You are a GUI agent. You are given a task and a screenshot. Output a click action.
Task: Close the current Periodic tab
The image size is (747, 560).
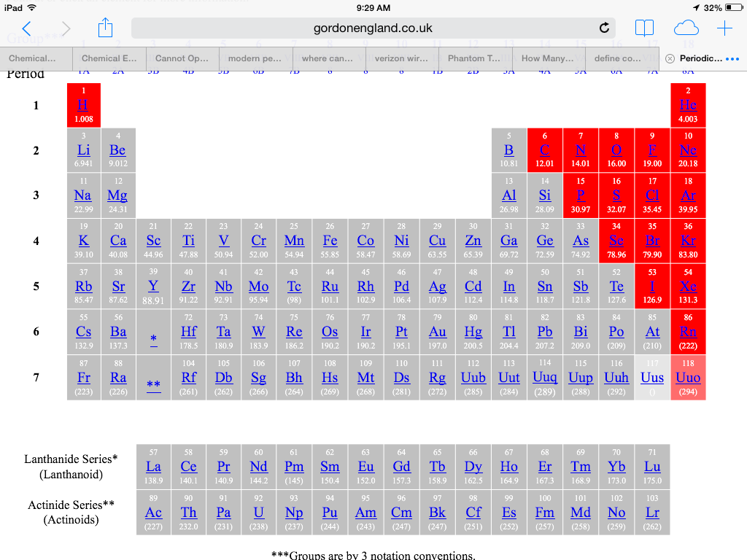point(670,58)
